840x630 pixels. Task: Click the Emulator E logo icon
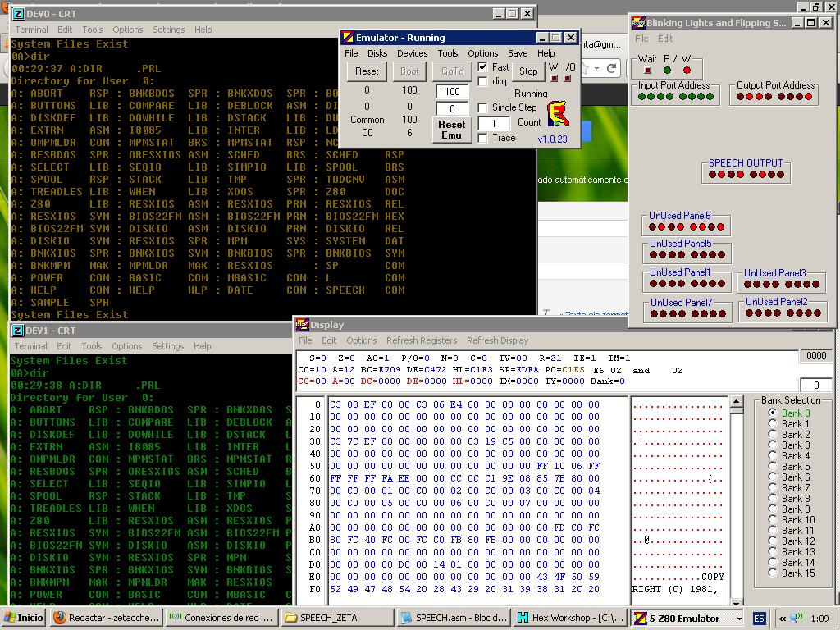click(559, 114)
